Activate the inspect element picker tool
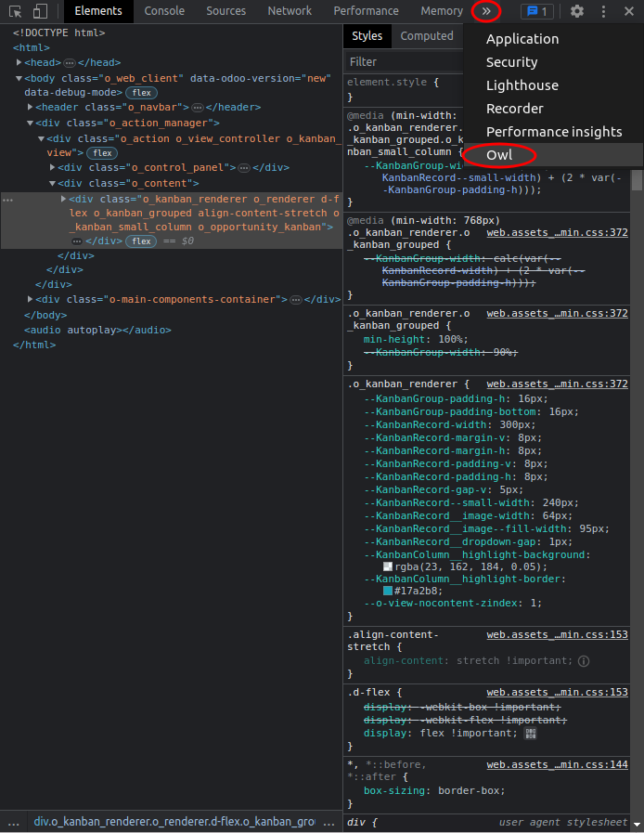The height and width of the screenshot is (833, 644). 16,11
